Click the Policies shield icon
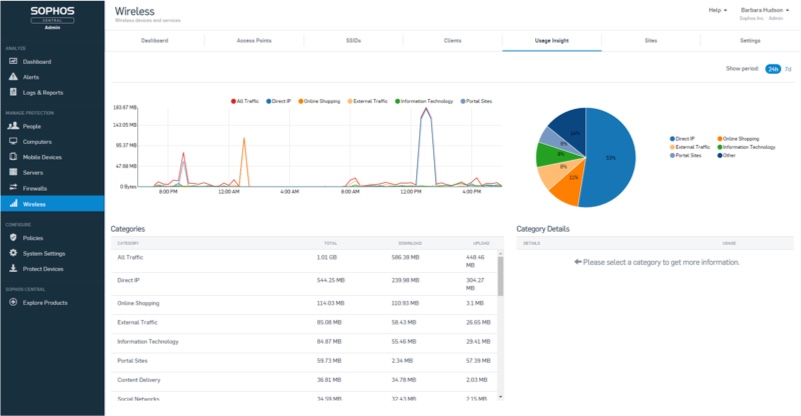This screenshot has height=416, width=801. pyautogui.click(x=13, y=237)
